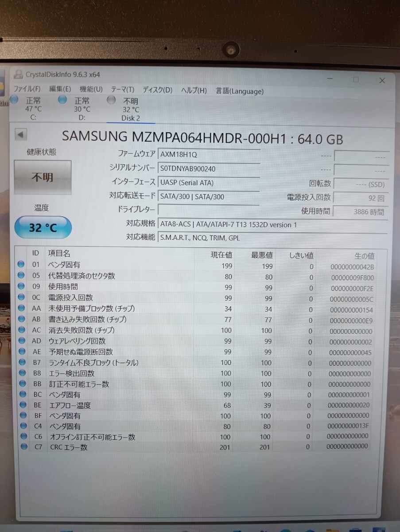400x532 pixels.
Task: Click the CrystalDiskInfo app icon in title bar
Action: coord(18,74)
